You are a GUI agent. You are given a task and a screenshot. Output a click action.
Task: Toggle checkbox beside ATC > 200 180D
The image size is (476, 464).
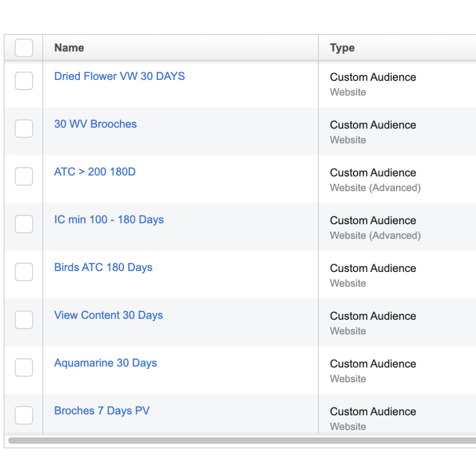[24, 177]
